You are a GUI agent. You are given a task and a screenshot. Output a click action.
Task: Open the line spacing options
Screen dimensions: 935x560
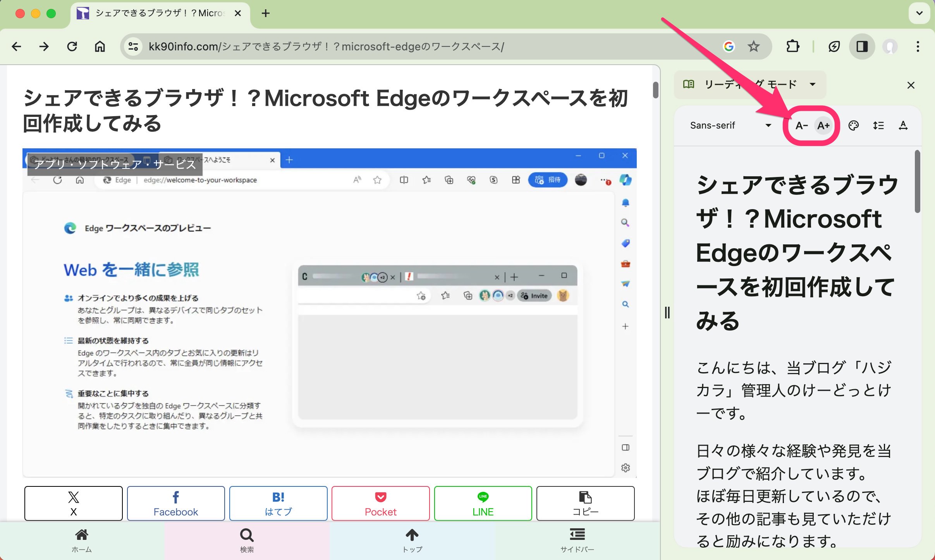tap(878, 125)
